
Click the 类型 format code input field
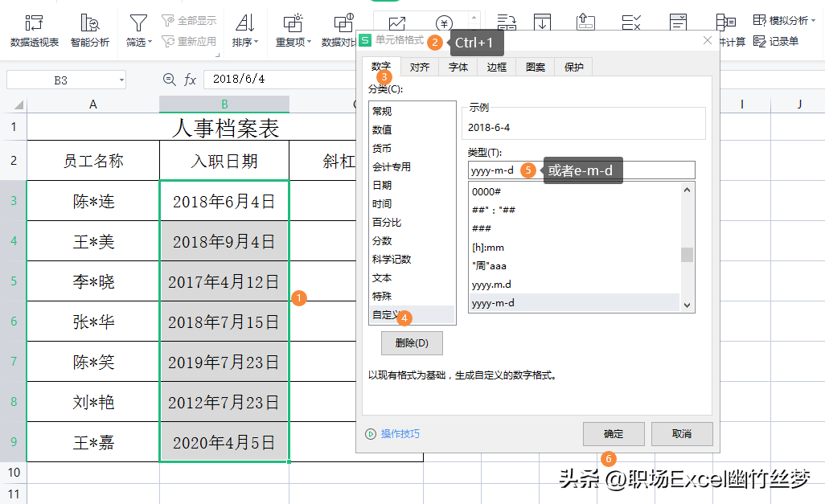(x=581, y=170)
